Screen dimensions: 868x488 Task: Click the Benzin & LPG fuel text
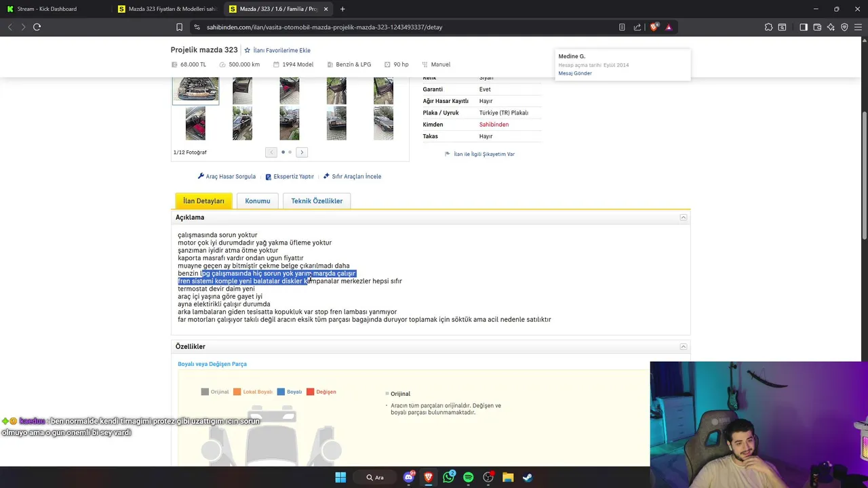pos(353,64)
